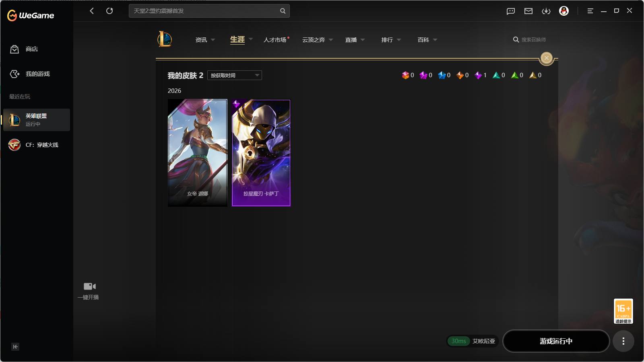Refresh the page with reload icon
The height and width of the screenshot is (362, 644).
click(109, 11)
